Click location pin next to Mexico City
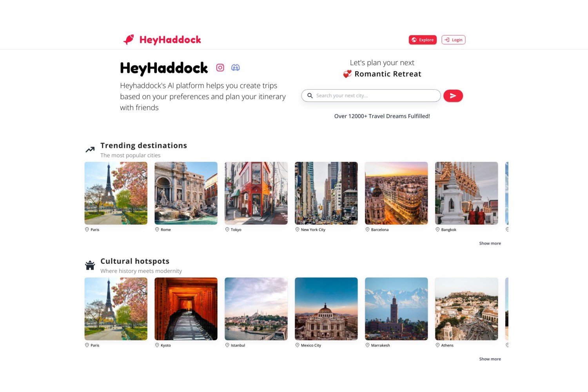The width and height of the screenshot is (588, 392). pos(298,345)
